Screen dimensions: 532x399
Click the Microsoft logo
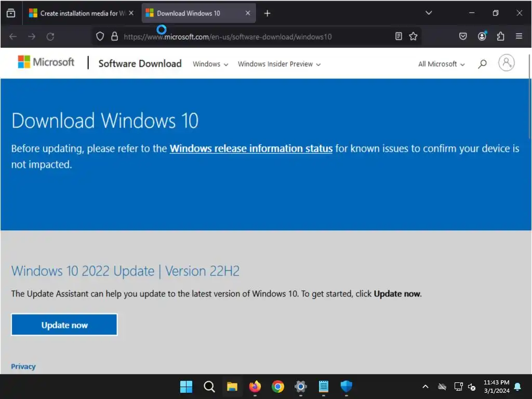(x=46, y=62)
